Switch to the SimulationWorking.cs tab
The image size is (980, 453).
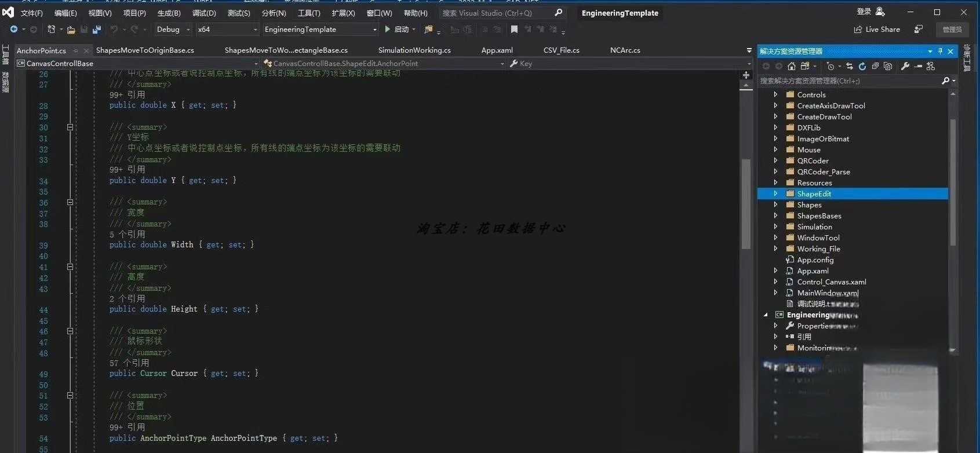tap(414, 50)
